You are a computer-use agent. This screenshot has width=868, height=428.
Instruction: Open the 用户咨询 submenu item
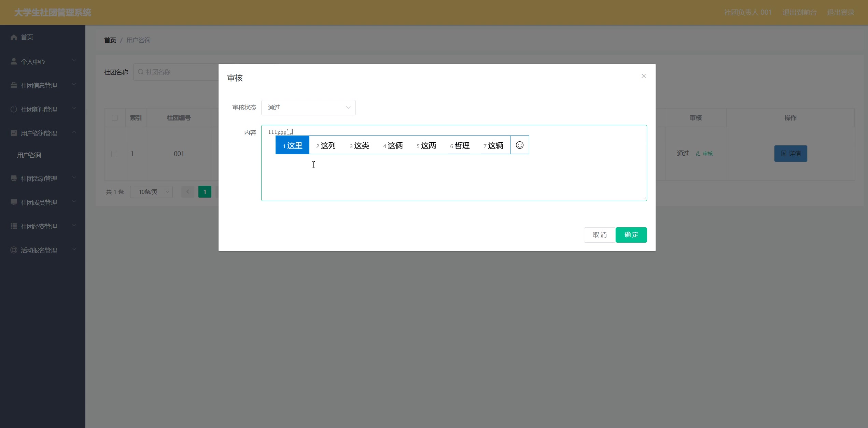pyautogui.click(x=29, y=155)
